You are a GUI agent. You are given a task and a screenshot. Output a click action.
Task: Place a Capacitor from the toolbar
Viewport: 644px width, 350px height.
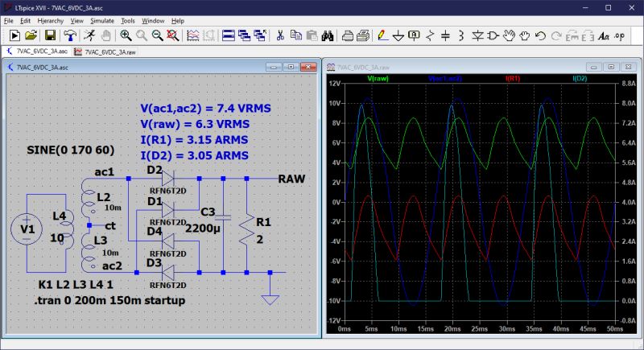[446, 36]
